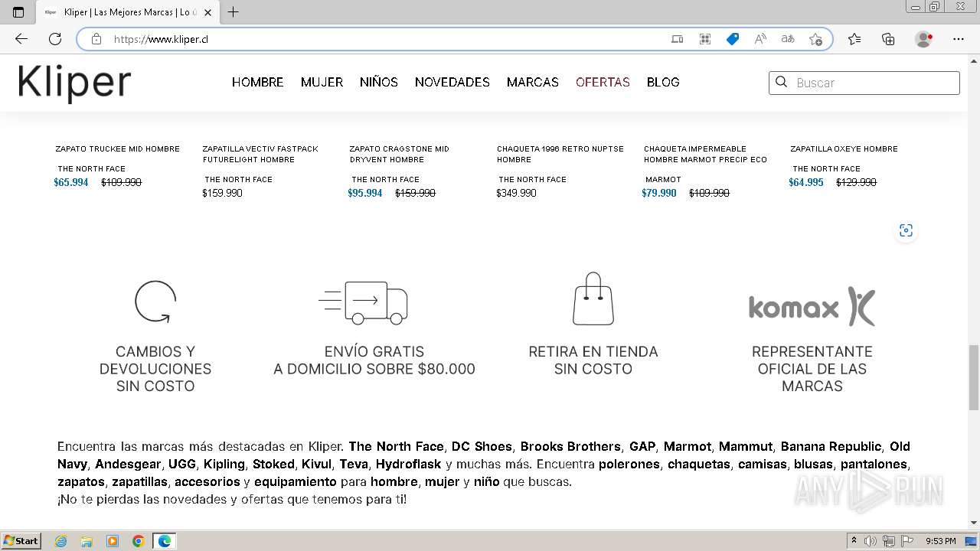Viewport: 980px width, 551px height.
Task: Click Representante Oficial de las Marcas text
Action: click(x=812, y=369)
